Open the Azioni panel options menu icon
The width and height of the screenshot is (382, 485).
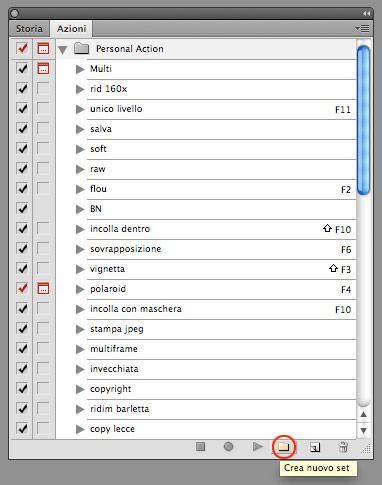pos(362,29)
